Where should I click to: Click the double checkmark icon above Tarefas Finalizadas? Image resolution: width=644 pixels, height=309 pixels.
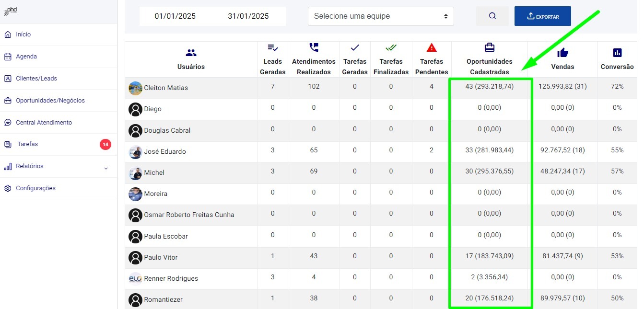[391, 47]
